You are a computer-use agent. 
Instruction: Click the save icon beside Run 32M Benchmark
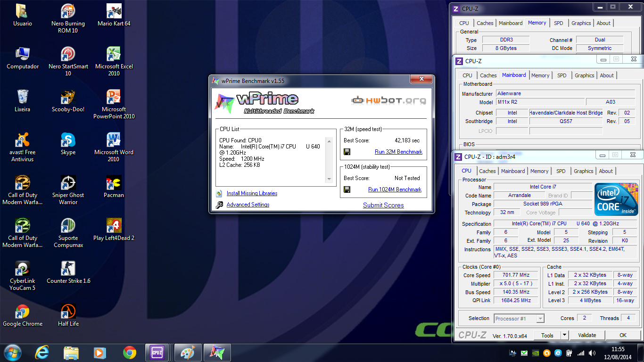(x=347, y=152)
